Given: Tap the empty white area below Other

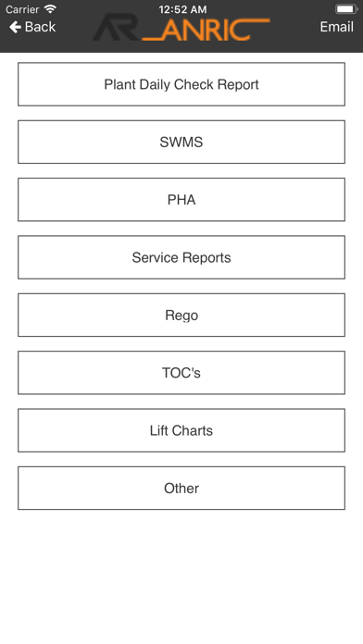Looking at the screenshot, I should [x=181, y=575].
